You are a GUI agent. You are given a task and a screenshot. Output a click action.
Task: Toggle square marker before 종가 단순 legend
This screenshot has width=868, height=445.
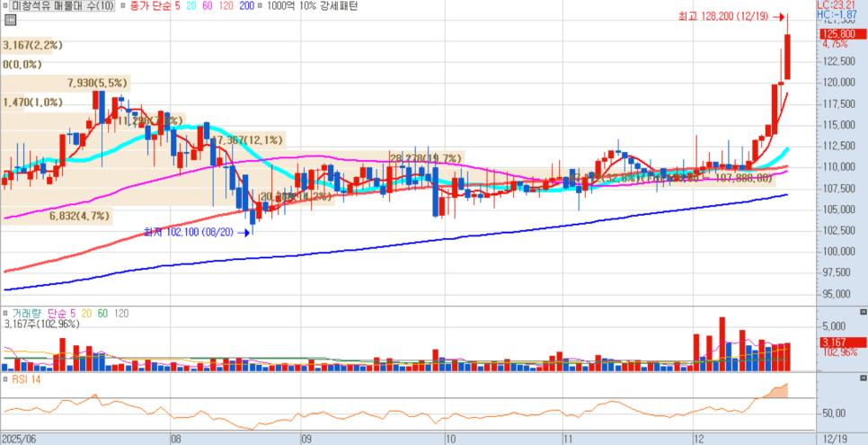[122, 6]
